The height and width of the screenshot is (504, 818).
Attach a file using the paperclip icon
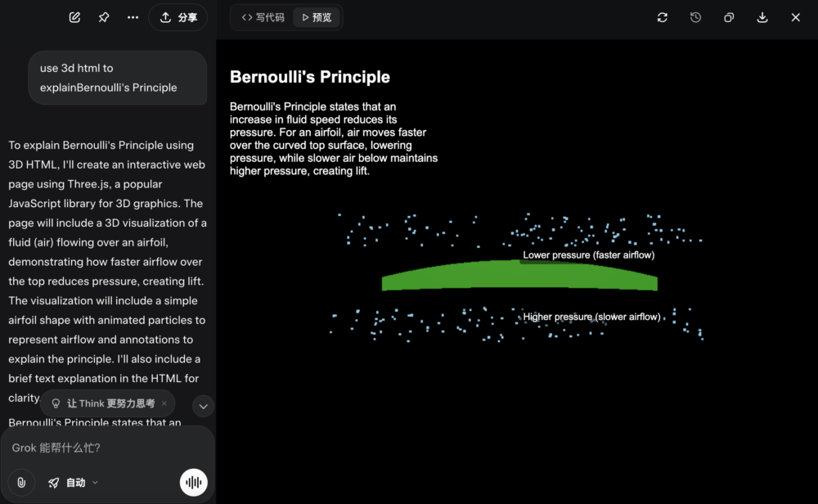(21, 482)
